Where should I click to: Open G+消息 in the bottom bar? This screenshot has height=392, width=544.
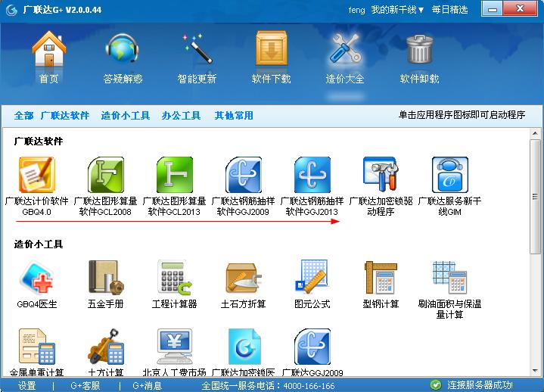(147, 386)
